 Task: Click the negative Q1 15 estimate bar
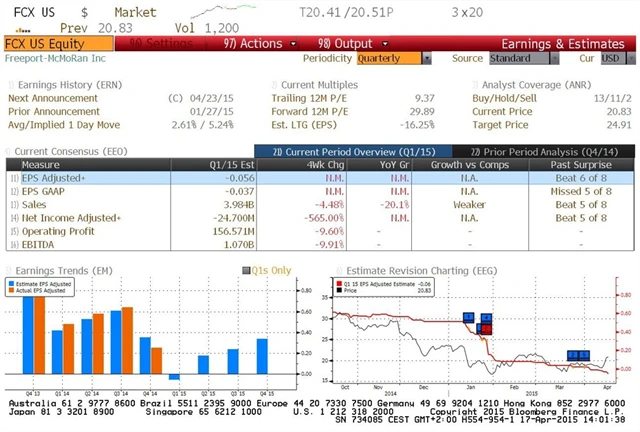[174, 377]
